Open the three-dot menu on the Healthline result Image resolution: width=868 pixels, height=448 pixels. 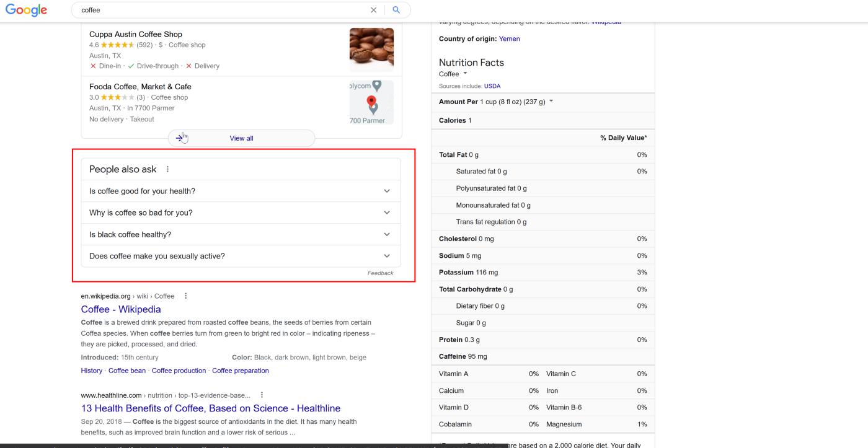pyautogui.click(x=261, y=395)
